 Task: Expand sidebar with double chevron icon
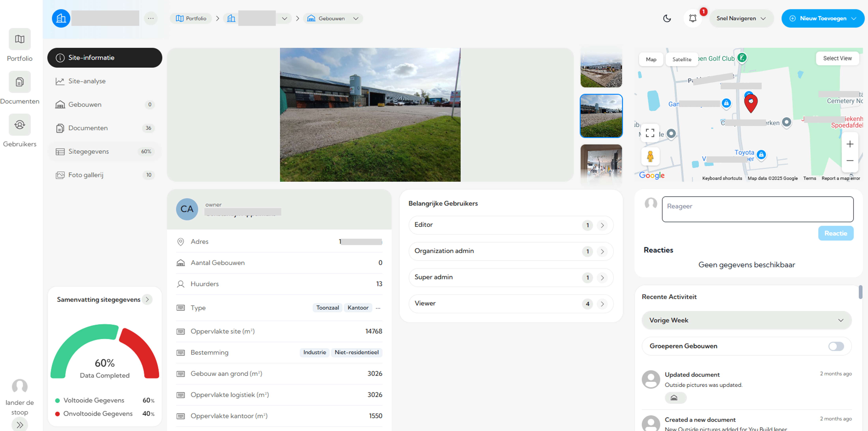(20, 425)
